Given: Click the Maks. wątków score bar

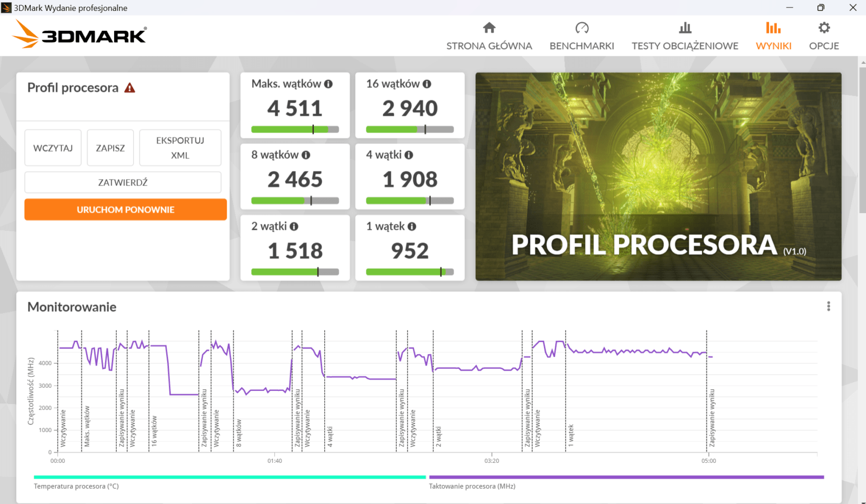Looking at the screenshot, I should (x=295, y=129).
